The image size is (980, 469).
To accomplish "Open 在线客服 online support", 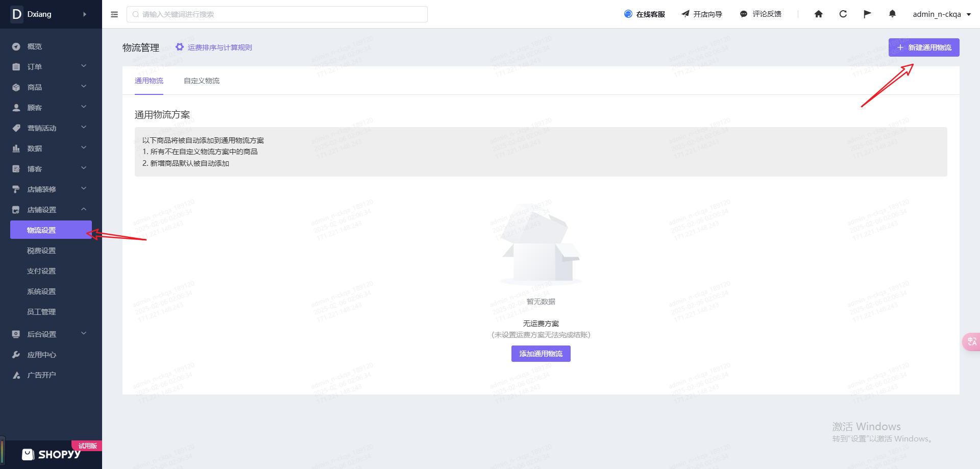I will tap(645, 14).
